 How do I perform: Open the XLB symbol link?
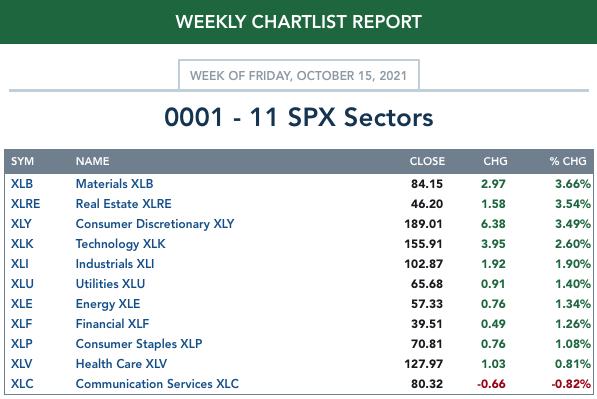22,184
